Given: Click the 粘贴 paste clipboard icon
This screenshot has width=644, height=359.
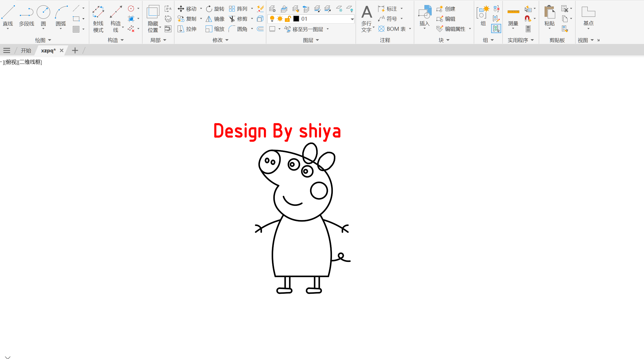Looking at the screenshot, I should tap(550, 16).
